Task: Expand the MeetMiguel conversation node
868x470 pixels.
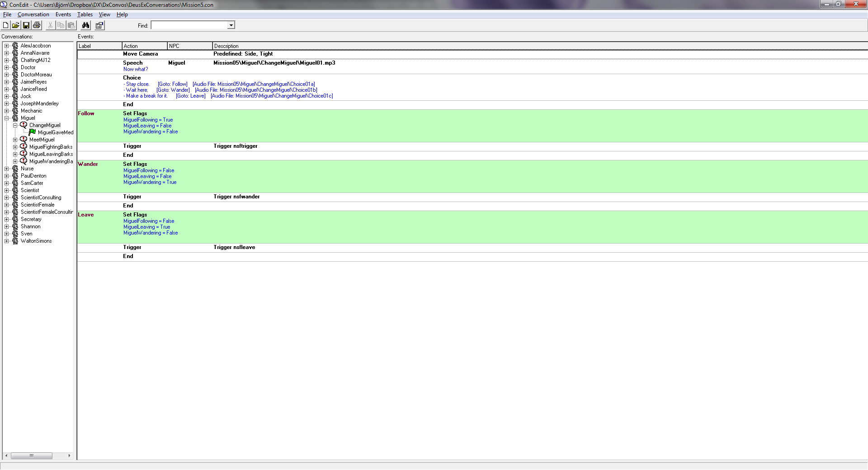Action: [x=15, y=140]
